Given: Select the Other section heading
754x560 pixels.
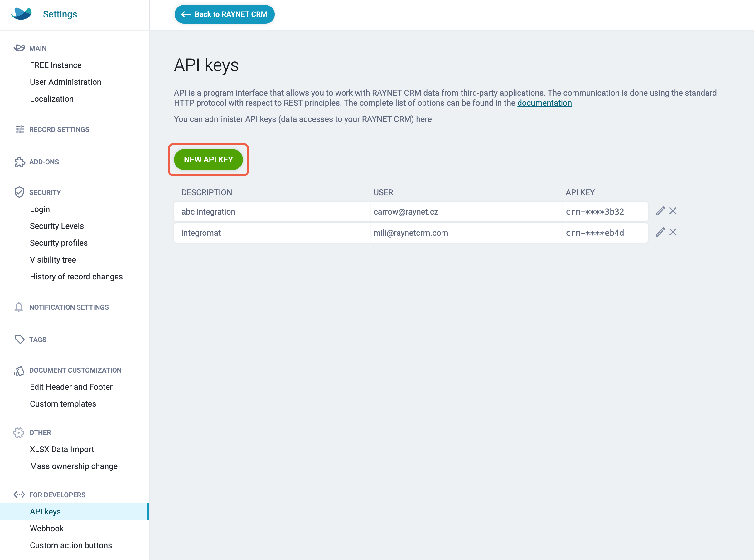Looking at the screenshot, I should pyautogui.click(x=40, y=432).
